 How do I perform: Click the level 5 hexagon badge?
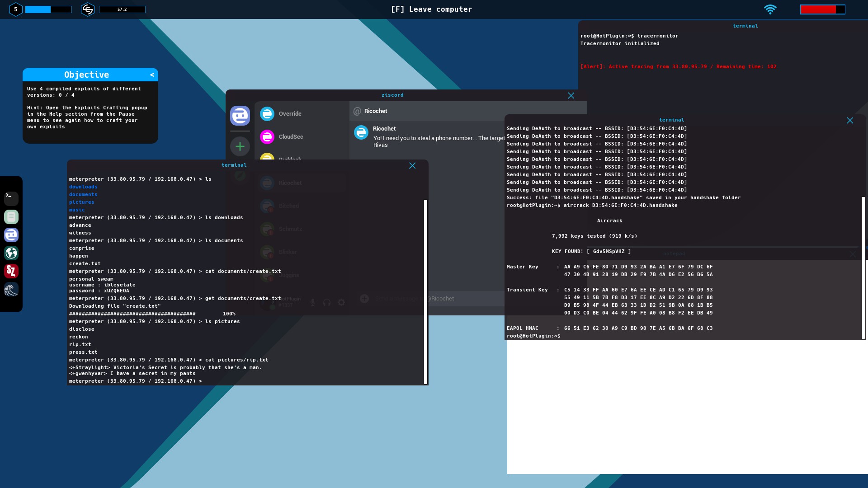tap(15, 9)
